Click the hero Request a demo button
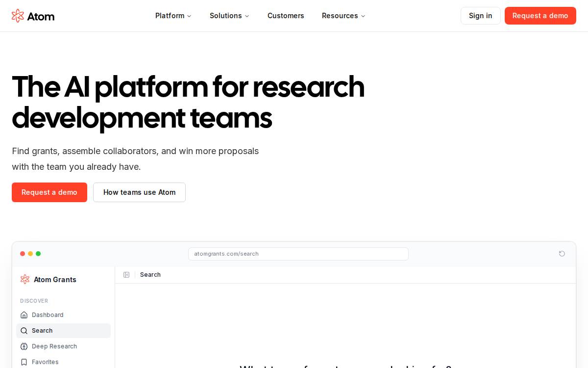The width and height of the screenshot is (588, 368). [x=49, y=192]
